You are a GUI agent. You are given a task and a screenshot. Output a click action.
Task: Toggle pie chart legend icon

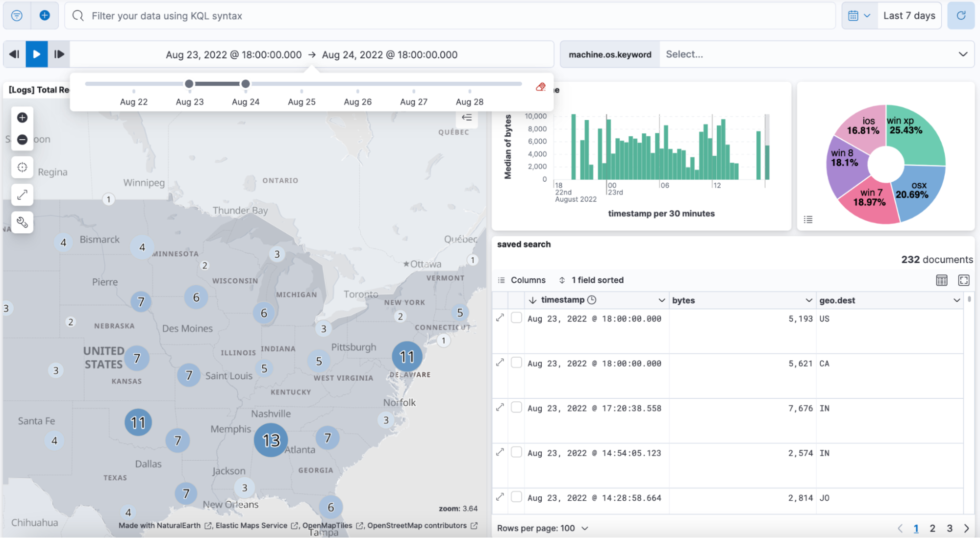click(x=808, y=220)
